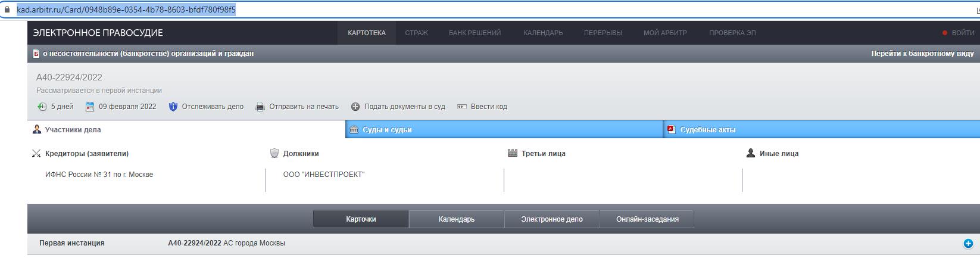Click the crossed swords Кредиторы icon
Viewport: 980px width, 258px height.
pyautogui.click(x=36, y=154)
